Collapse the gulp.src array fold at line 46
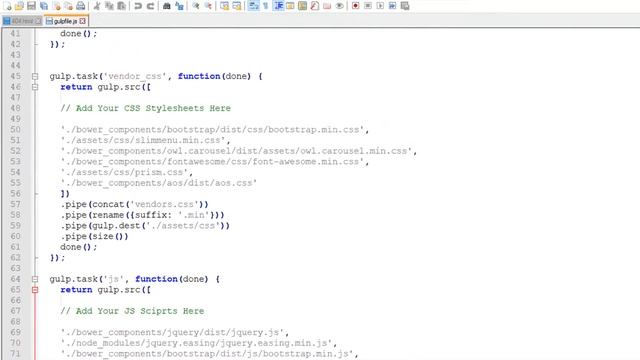The width and height of the screenshot is (640, 360). point(35,87)
